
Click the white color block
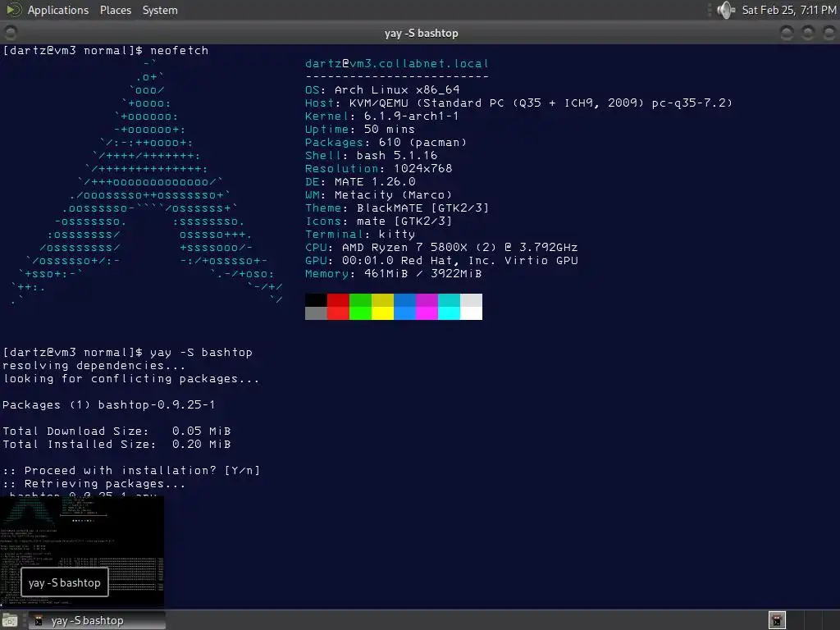[471, 313]
